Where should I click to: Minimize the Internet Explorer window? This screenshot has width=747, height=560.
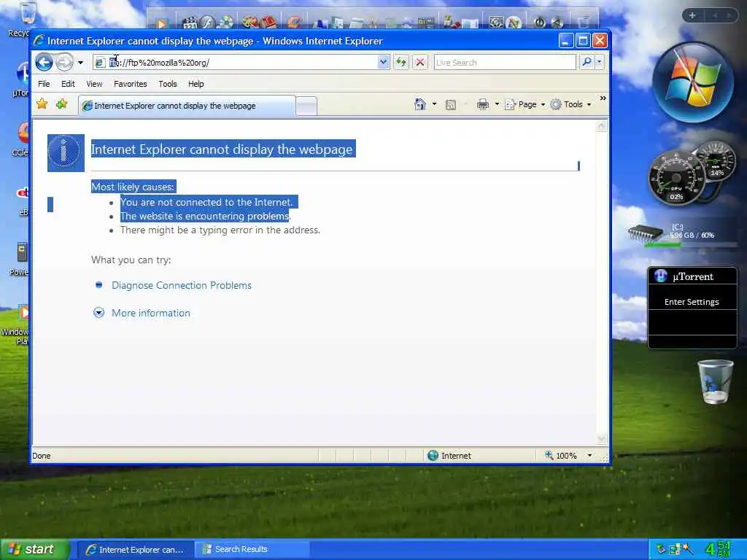(565, 41)
